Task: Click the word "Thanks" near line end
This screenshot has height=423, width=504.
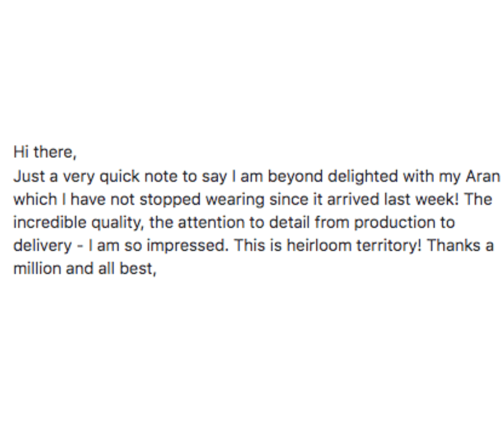Action: click(453, 246)
